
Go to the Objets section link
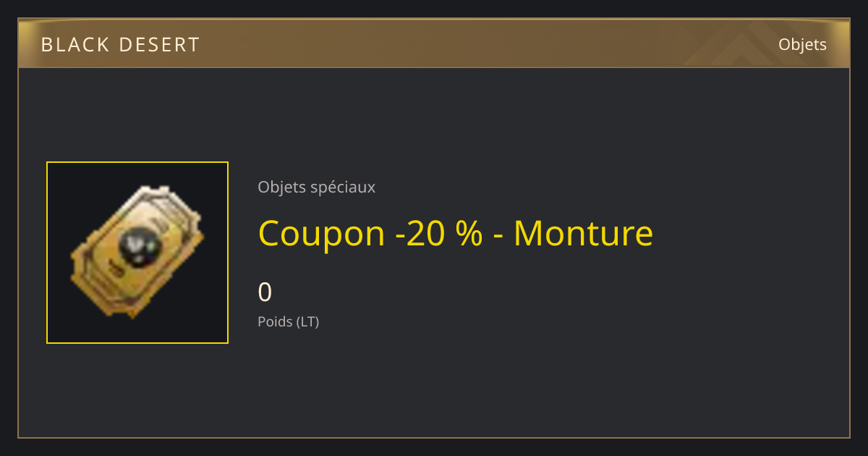click(802, 45)
